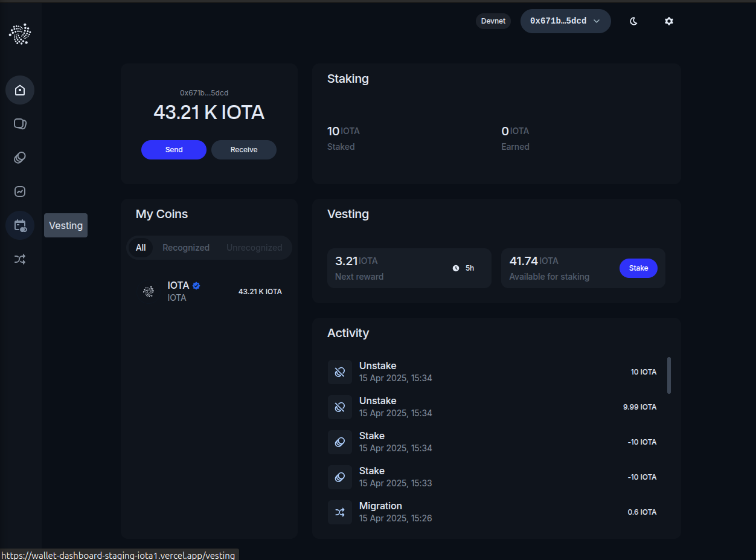Expand the 0x671b…5dcd account dropdown
756x560 pixels.
point(565,21)
